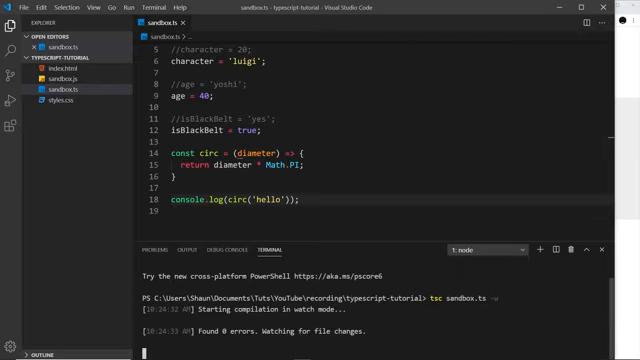Click the terminal input cursor
Viewport: 640px width, 360px height.
pyautogui.click(x=144, y=353)
